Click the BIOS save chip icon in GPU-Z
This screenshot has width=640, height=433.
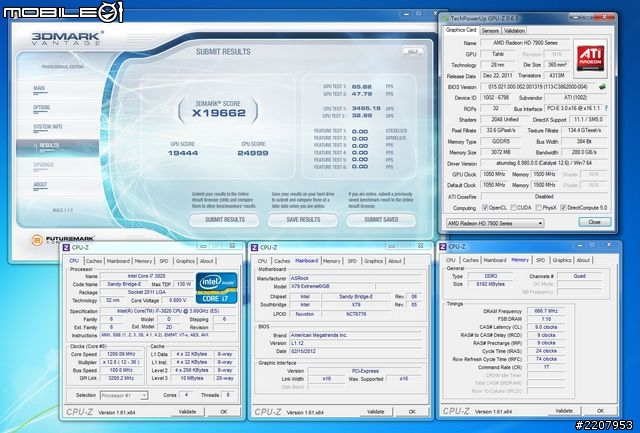(x=602, y=87)
